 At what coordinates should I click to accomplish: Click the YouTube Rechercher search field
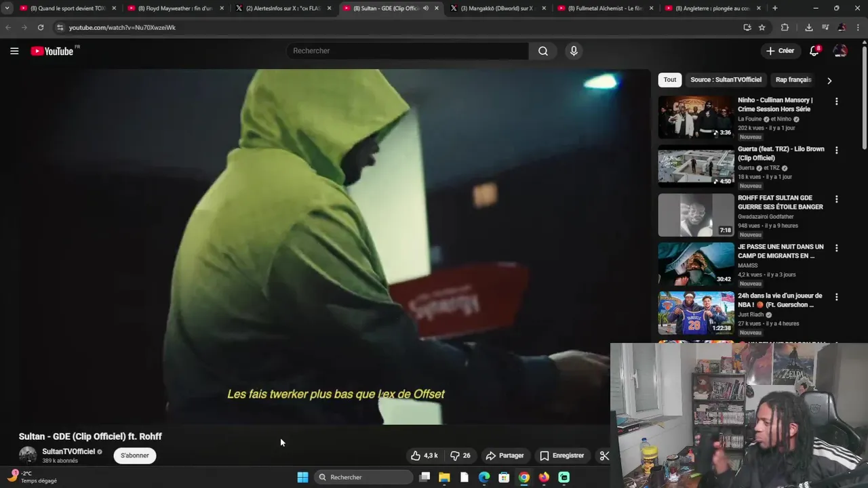pyautogui.click(x=408, y=51)
